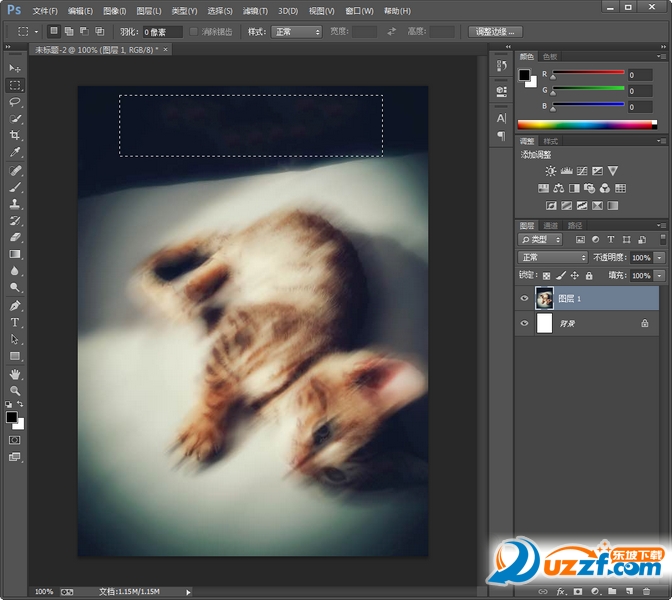Viewport: 672px width, 600px height.
Task: Hide layer 图层 1 with eye icon
Action: pyautogui.click(x=524, y=298)
